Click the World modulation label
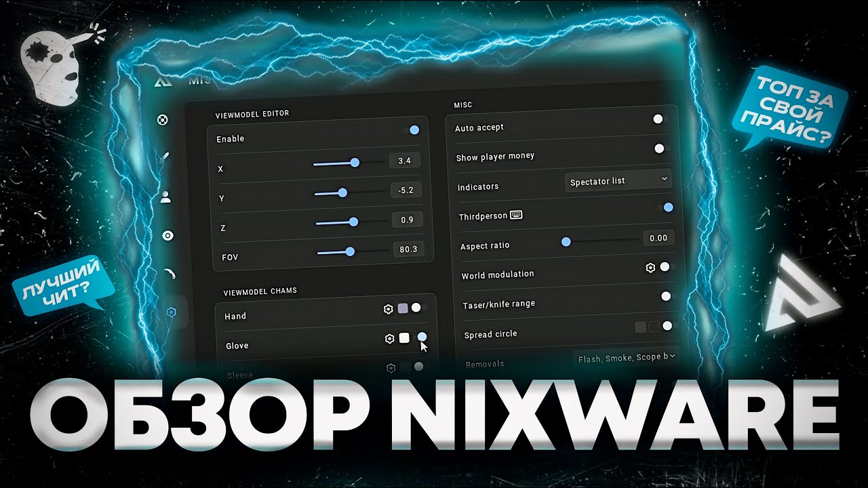 (498, 275)
